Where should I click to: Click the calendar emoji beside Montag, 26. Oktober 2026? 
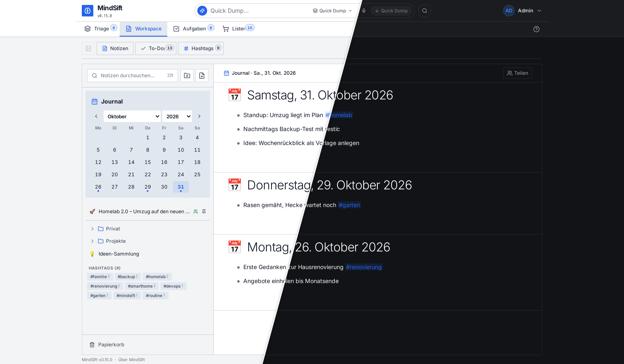pos(235,247)
